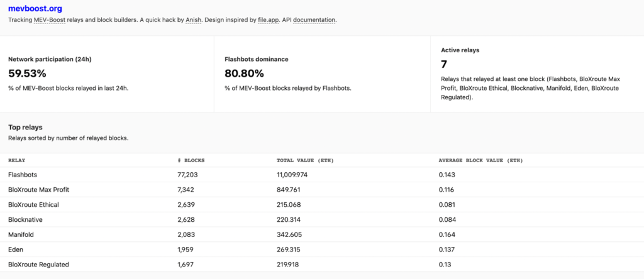Open the API documentation link

(314, 19)
